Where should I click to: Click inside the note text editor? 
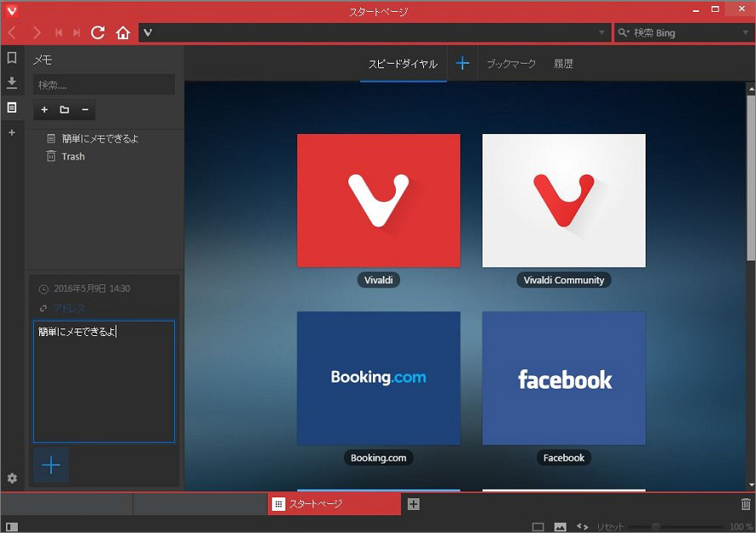pos(104,381)
